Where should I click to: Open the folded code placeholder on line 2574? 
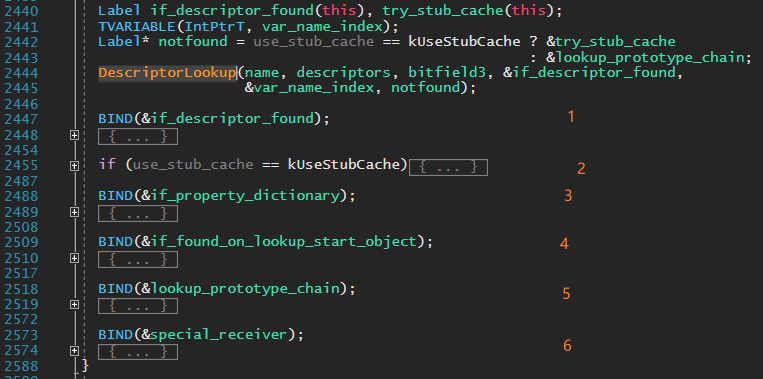pyautogui.click(x=138, y=352)
